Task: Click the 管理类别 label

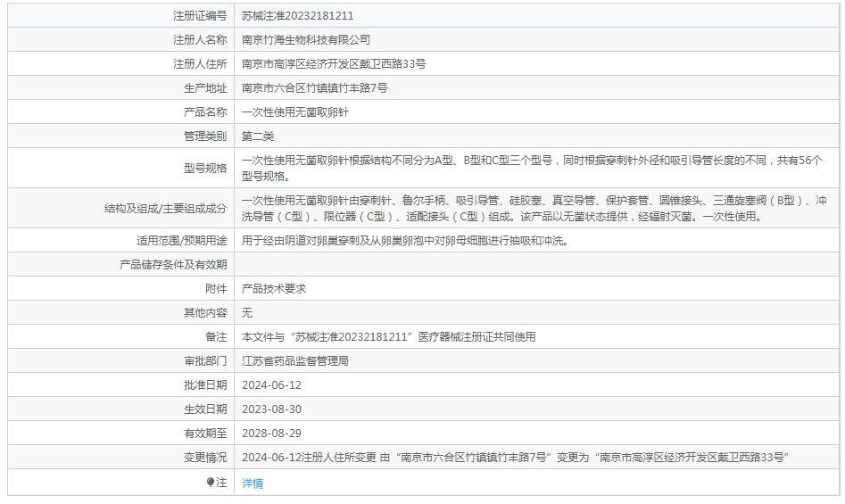Action: (205, 136)
